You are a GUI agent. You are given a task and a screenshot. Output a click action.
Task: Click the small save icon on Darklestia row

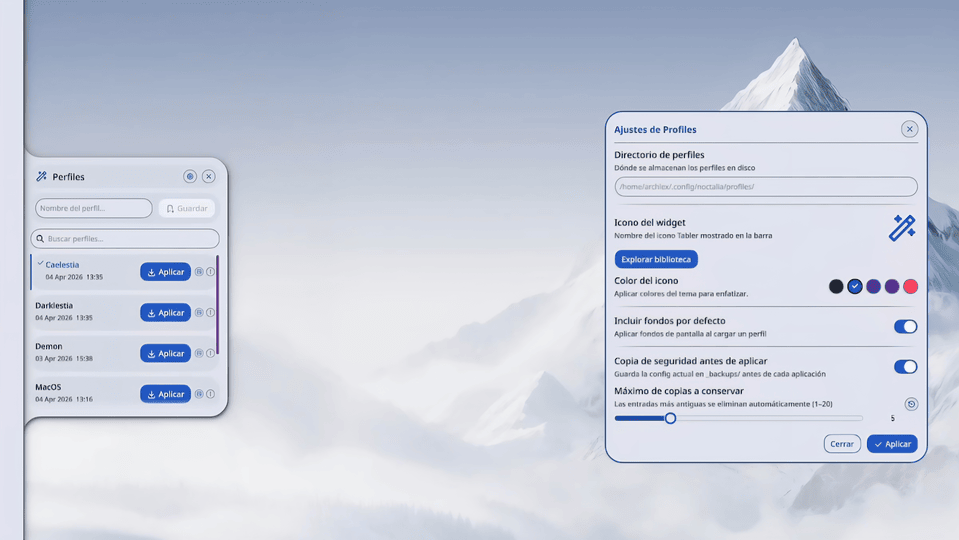click(x=199, y=313)
